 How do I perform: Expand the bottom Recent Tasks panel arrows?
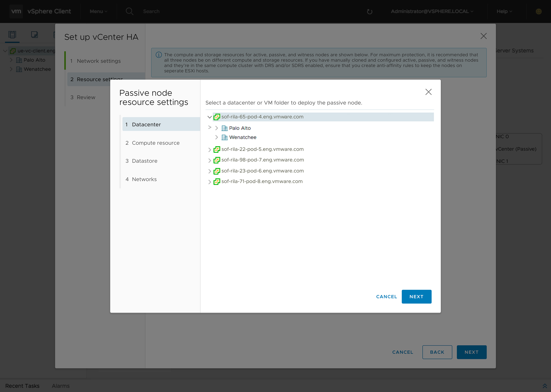(545, 386)
